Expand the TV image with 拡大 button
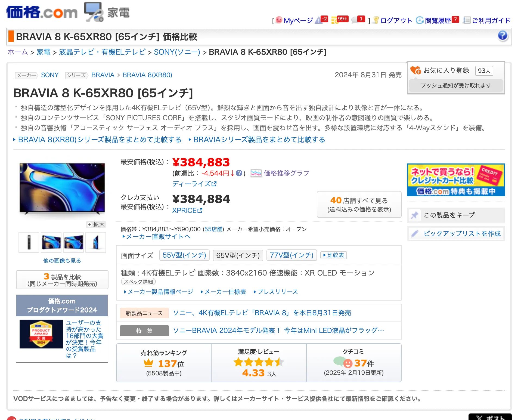 click(x=96, y=224)
